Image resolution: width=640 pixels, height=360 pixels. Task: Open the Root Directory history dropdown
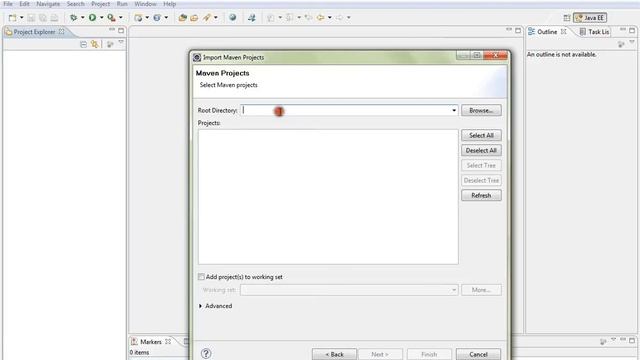(x=454, y=110)
